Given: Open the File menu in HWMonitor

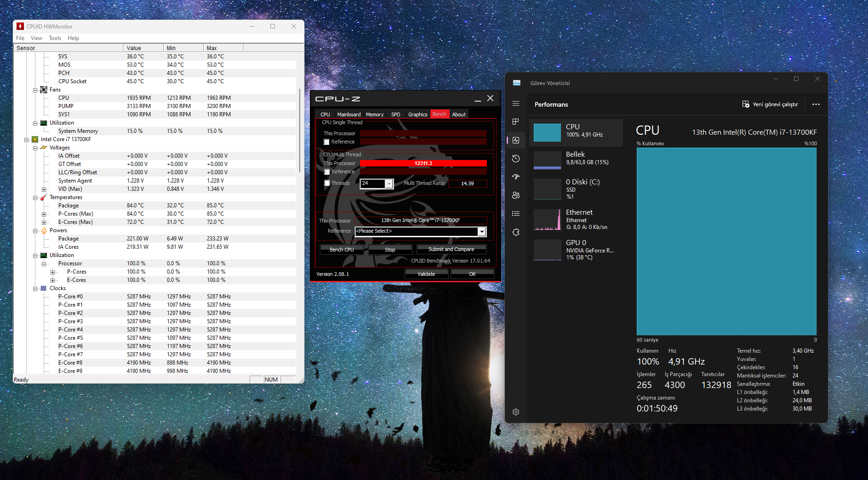Looking at the screenshot, I should click(20, 38).
